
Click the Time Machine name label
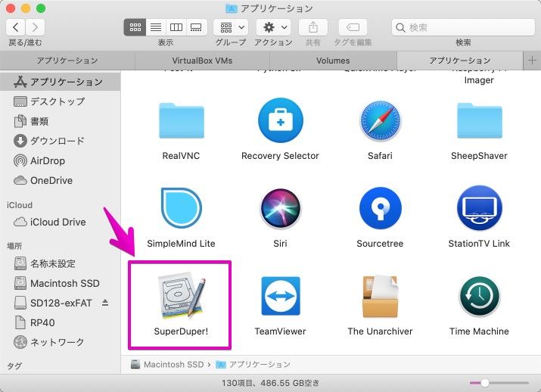click(479, 331)
